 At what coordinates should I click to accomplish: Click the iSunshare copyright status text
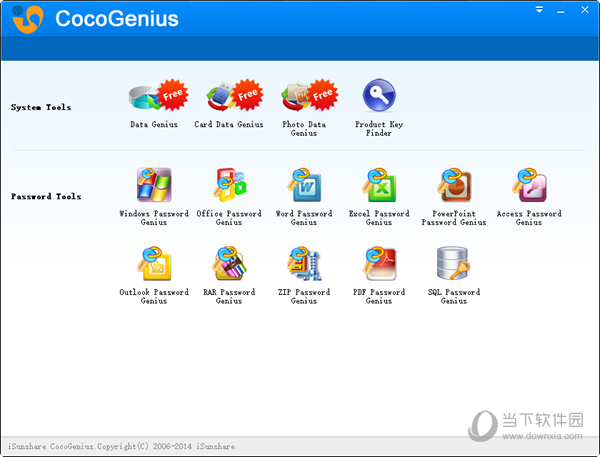click(x=122, y=446)
